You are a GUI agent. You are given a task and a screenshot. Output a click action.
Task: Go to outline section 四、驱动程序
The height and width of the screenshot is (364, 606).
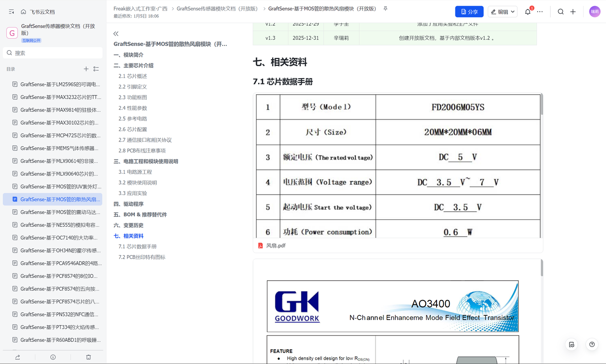[128, 204]
